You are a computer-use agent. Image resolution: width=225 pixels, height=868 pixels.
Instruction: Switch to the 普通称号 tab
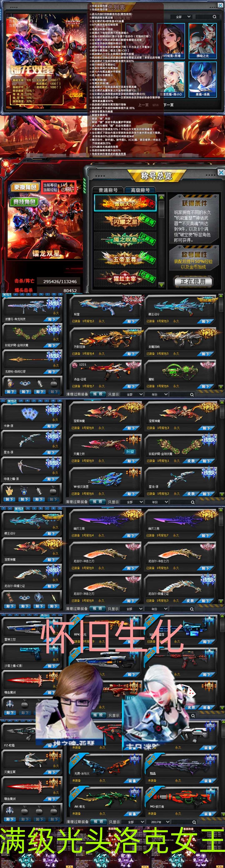tap(108, 190)
